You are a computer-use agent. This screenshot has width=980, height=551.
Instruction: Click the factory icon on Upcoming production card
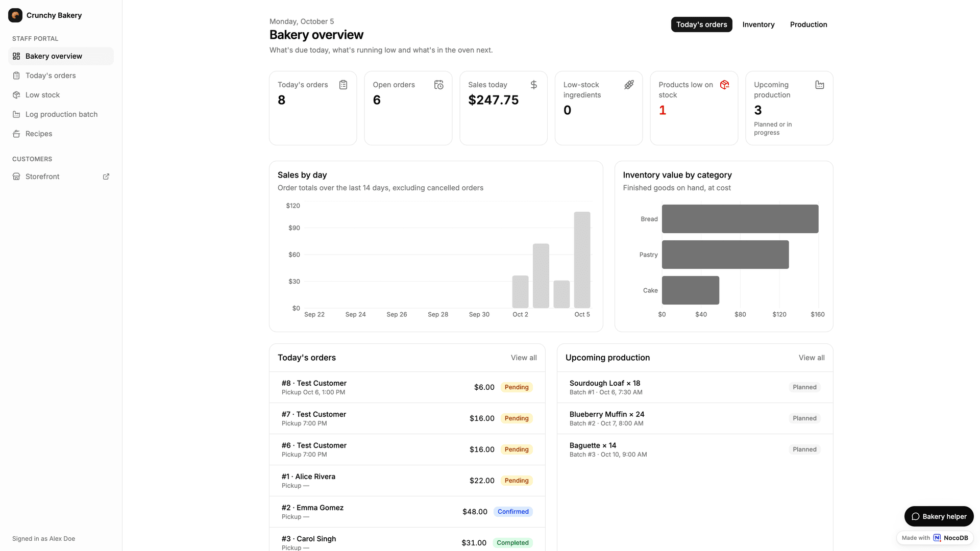click(x=820, y=85)
